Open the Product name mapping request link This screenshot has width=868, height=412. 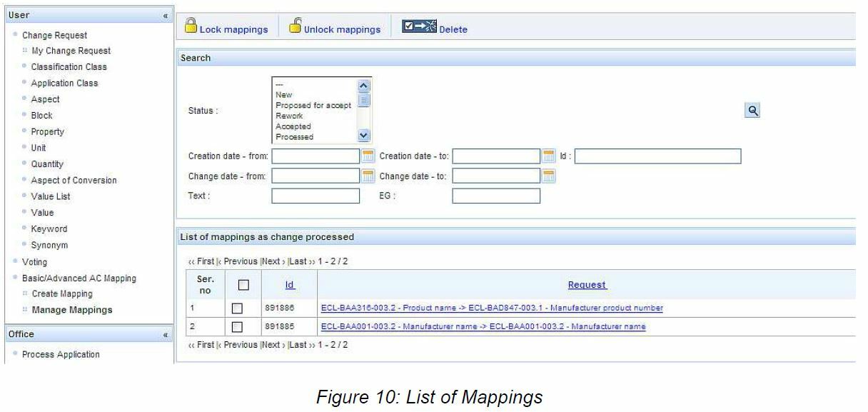click(x=492, y=308)
